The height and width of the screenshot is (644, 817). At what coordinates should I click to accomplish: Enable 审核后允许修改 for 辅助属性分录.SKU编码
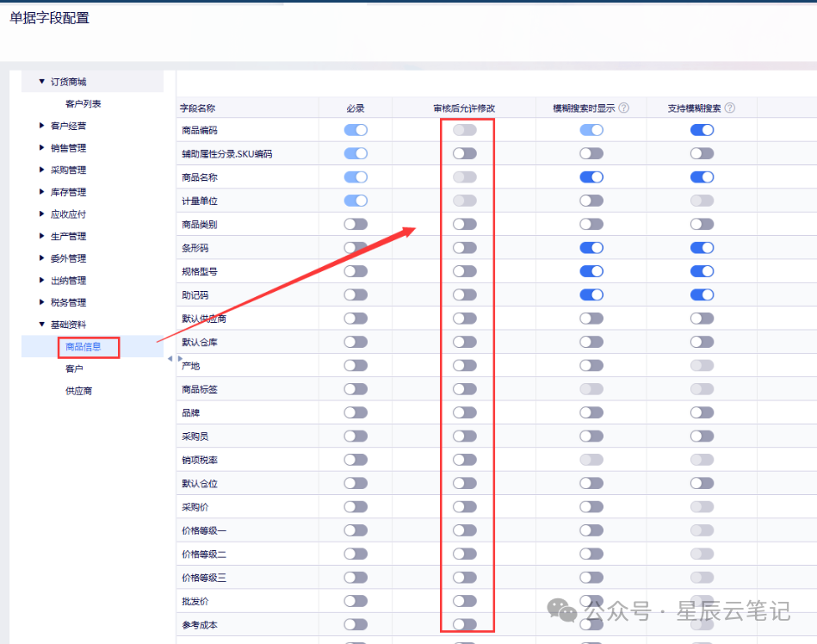[465, 153]
